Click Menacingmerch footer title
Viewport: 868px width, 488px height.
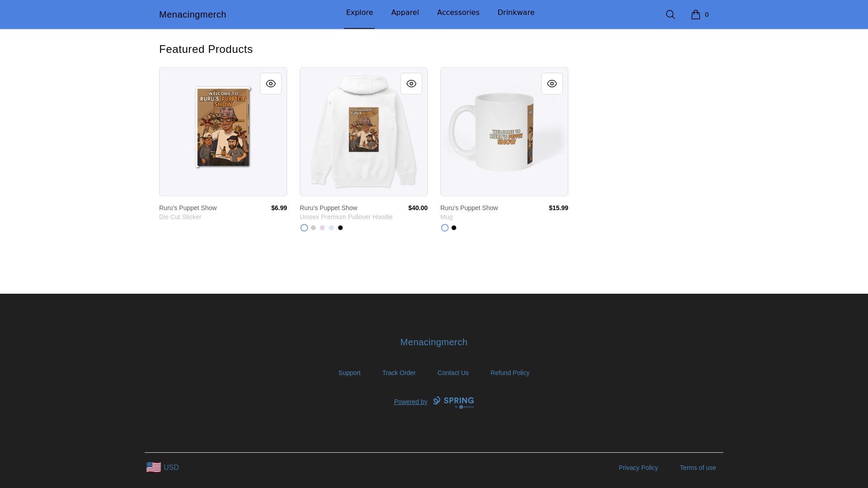pos(434,342)
